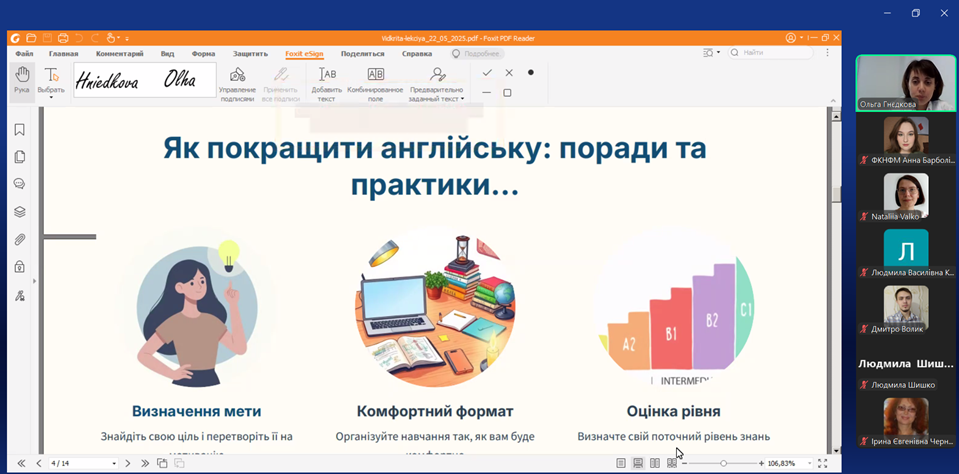The width and height of the screenshot is (959, 474).
Task: Open Bookmarks panel in left sidebar
Action: 20,130
